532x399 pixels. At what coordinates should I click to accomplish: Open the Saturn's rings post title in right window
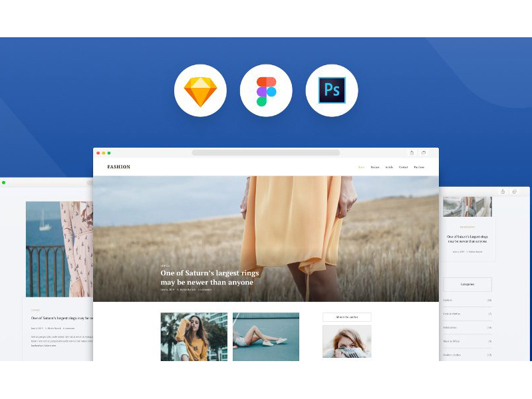tap(467, 239)
